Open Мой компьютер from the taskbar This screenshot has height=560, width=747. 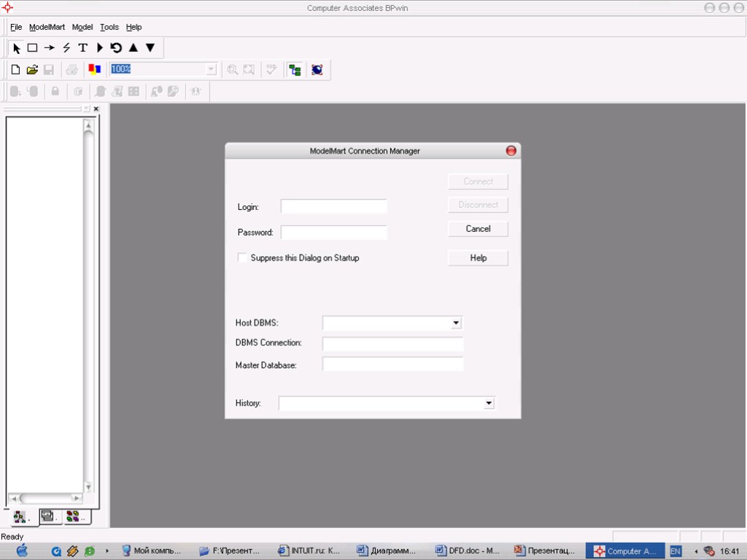click(152, 551)
